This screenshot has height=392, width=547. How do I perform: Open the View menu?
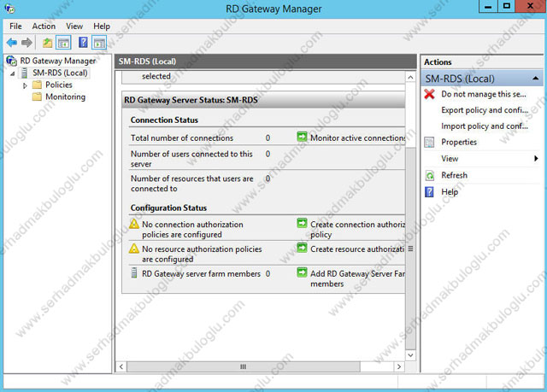(x=74, y=26)
